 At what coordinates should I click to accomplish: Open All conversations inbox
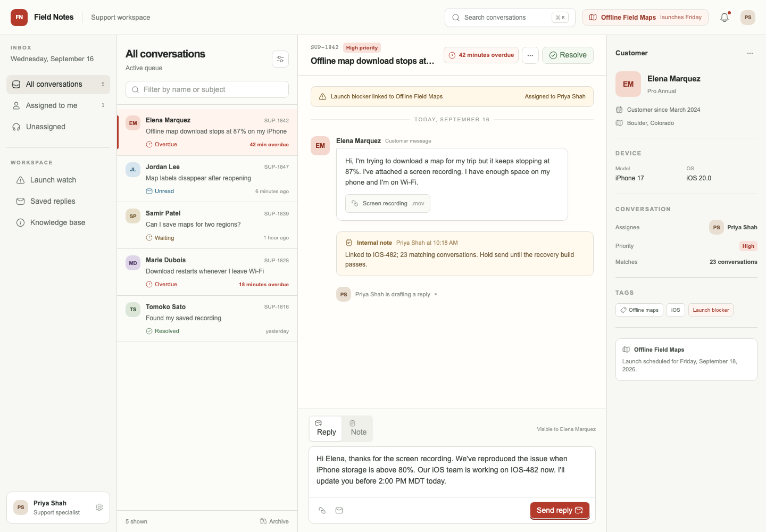point(58,84)
